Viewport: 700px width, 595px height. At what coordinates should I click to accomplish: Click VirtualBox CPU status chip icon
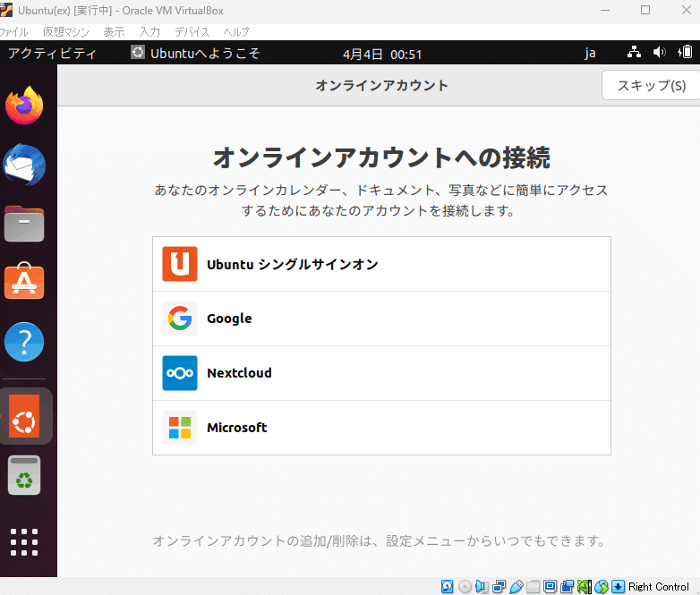point(585,587)
